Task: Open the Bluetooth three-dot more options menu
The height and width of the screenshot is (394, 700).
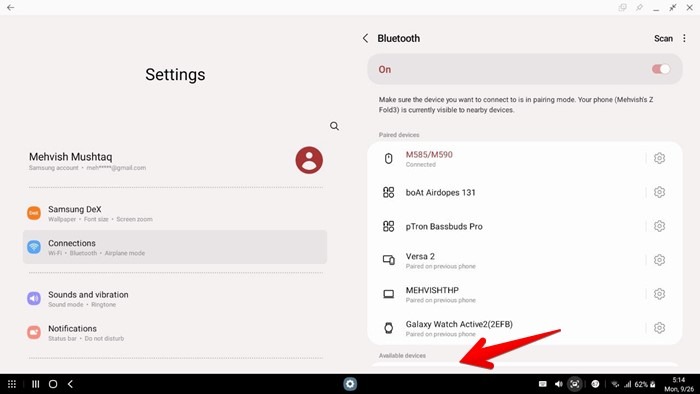Action: point(684,38)
